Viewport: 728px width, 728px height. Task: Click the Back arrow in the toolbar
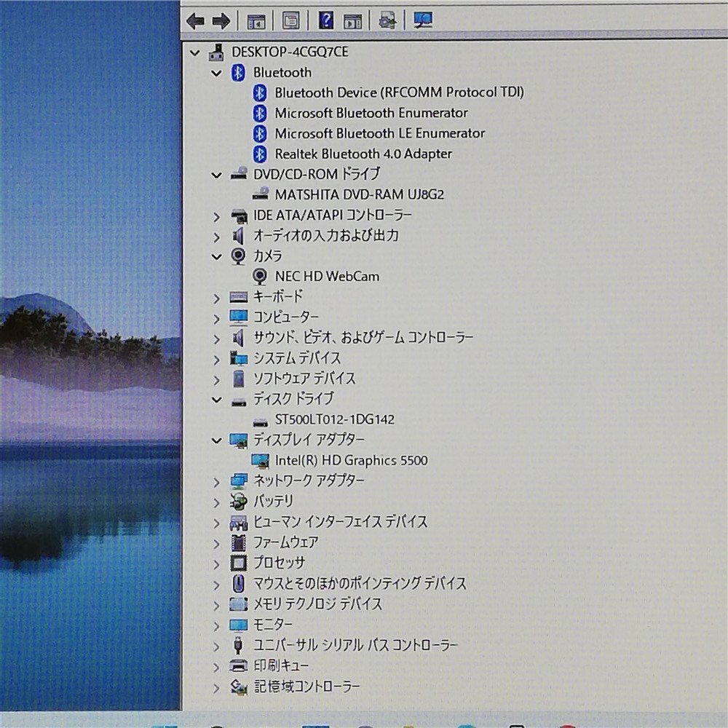[195, 21]
